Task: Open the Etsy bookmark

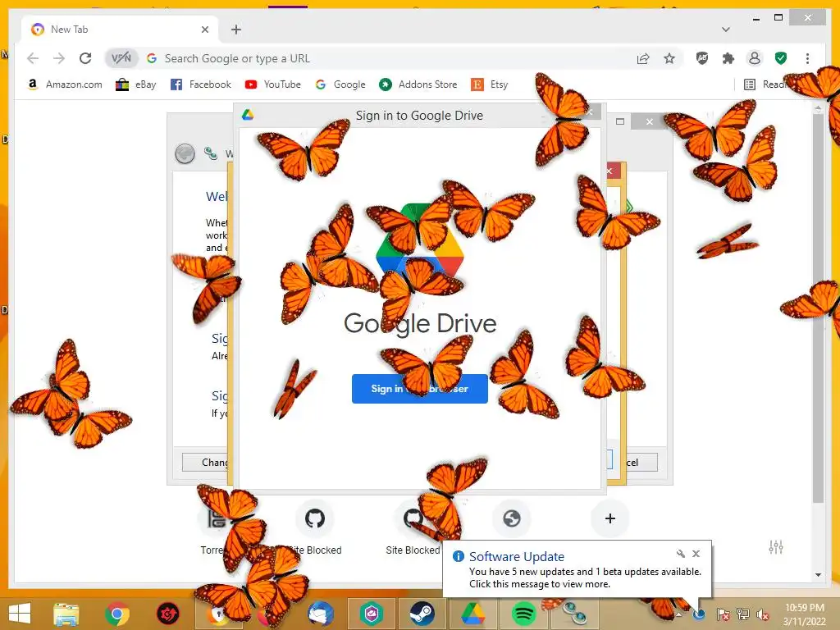Action: [x=490, y=84]
